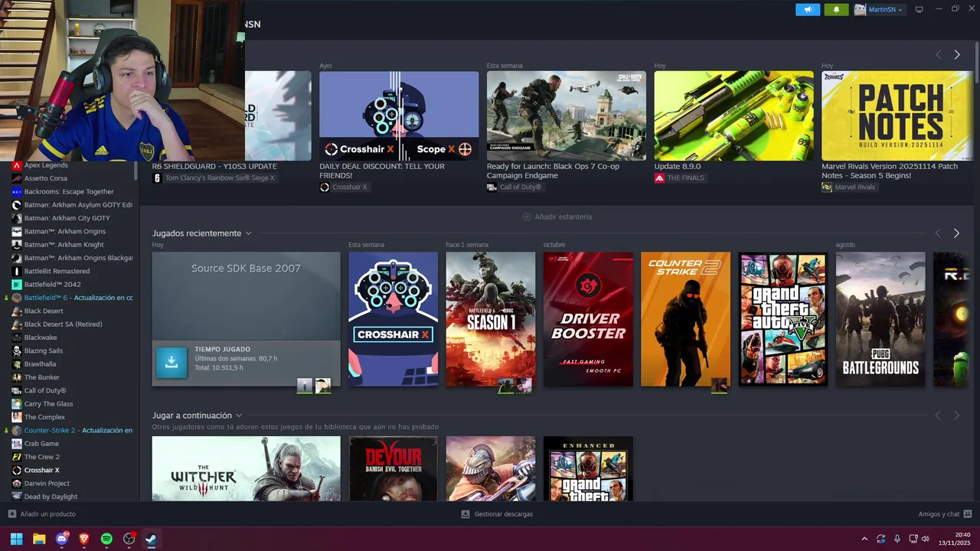Open The Witcher Wild Hunt cover
The width and height of the screenshot is (980, 551).
tap(246, 468)
